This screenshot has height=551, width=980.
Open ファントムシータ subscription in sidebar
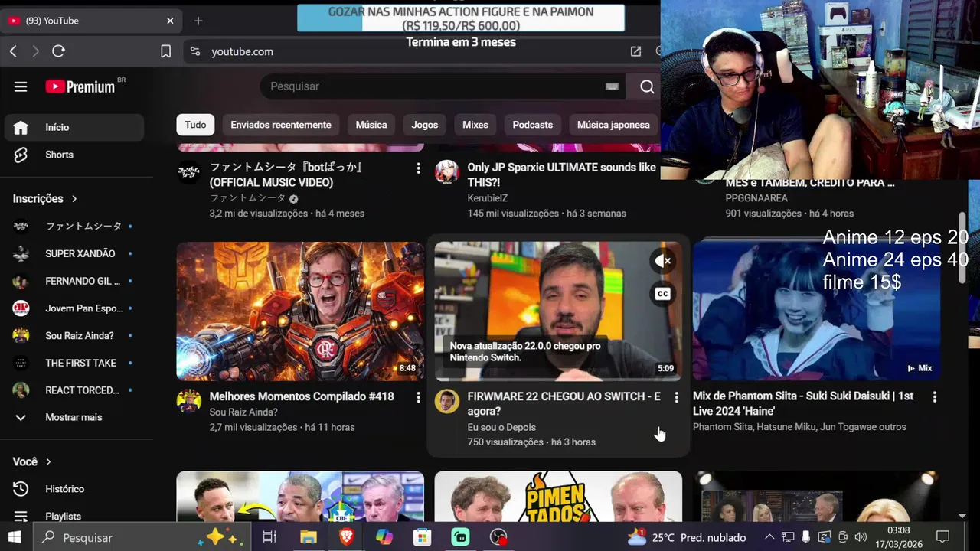click(73, 227)
